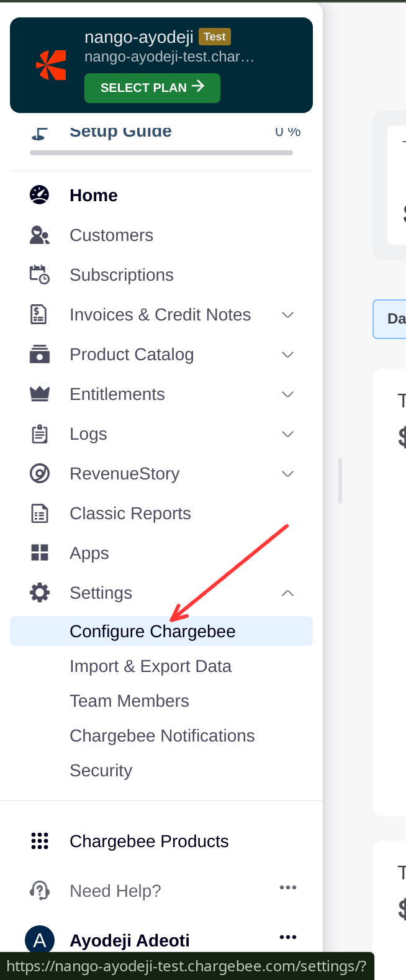Expand RevenueStory submenu chevron

(x=287, y=474)
